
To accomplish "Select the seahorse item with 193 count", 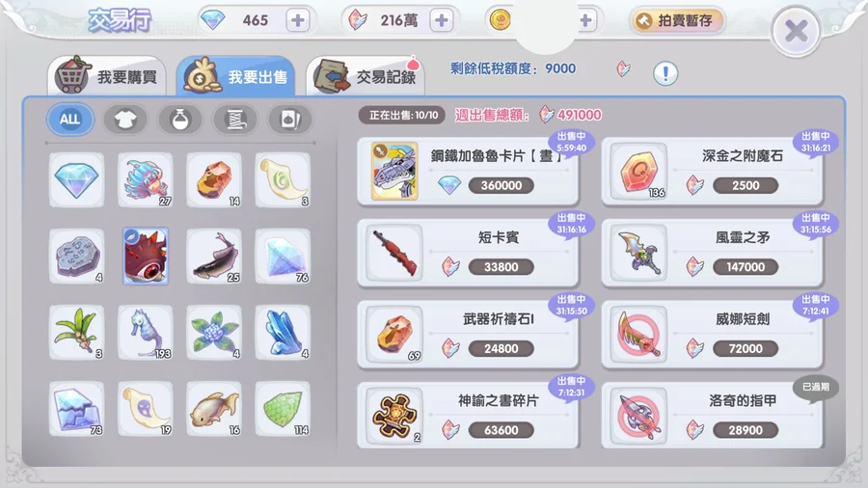I will click(x=146, y=333).
